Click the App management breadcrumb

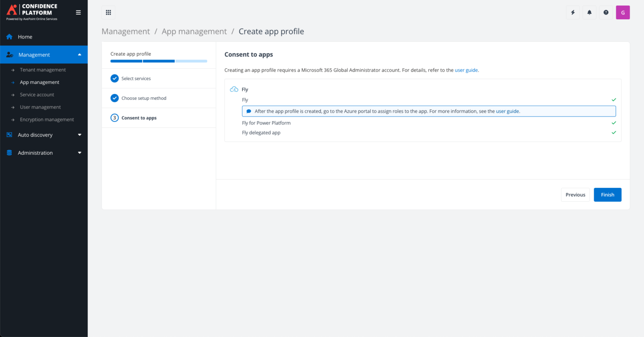point(194,31)
